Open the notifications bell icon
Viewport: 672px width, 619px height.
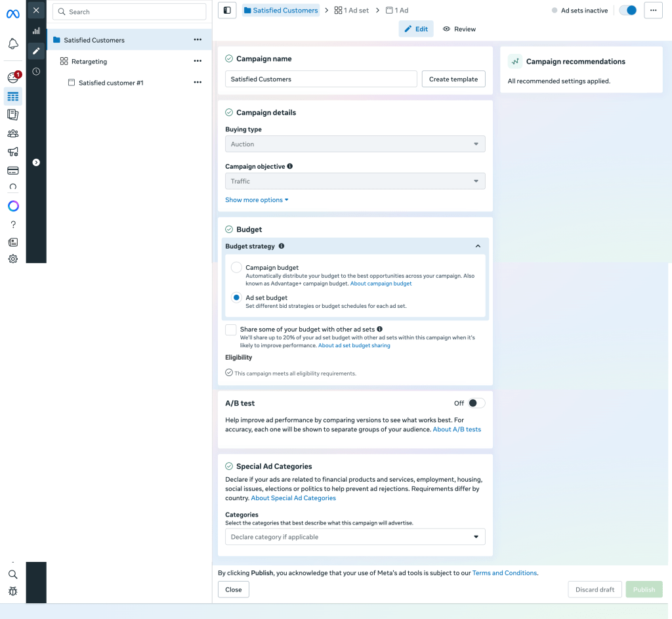[x=12, y=44]
